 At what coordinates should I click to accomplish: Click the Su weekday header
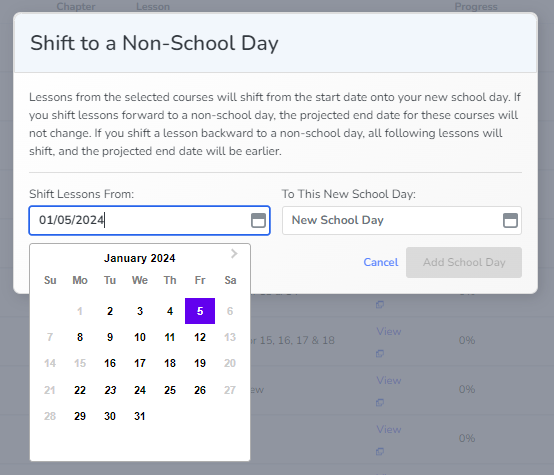click(x=50, y=280)
